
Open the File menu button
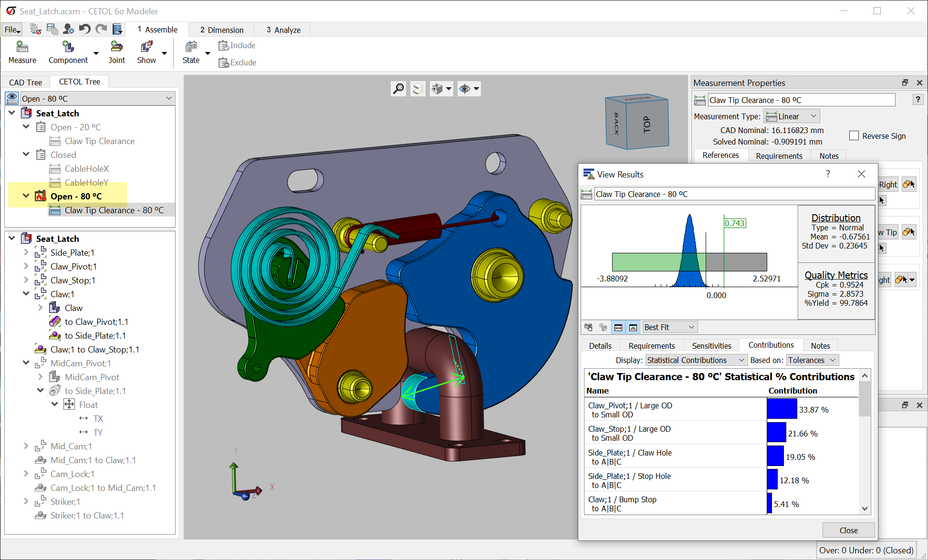coord(12,30)
